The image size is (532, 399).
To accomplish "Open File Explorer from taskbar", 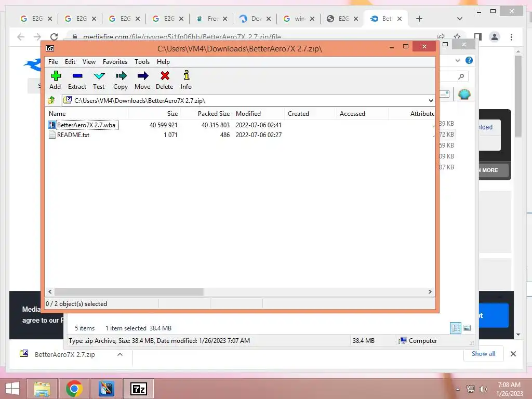I will pos(42,389).
